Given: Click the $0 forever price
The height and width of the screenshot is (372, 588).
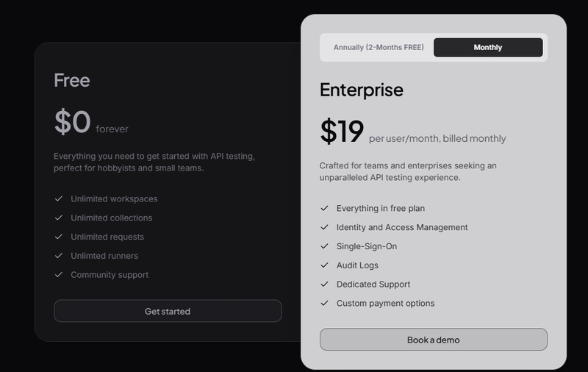Looking at the screenshot, I should (91, 122).
